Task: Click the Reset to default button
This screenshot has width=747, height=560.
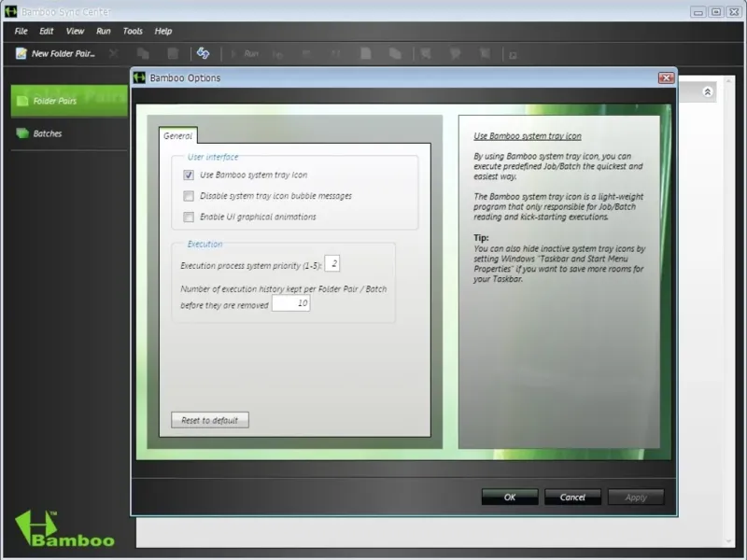Action: click(209, 420)
